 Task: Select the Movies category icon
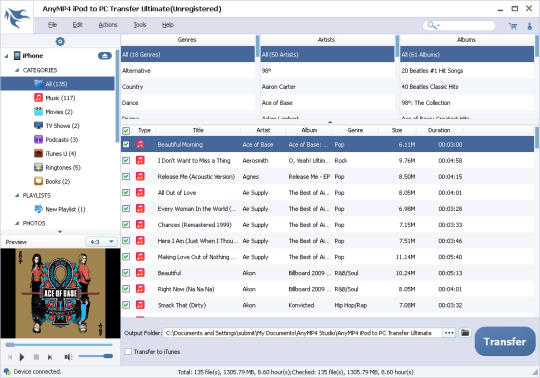(x=38, y=112)
